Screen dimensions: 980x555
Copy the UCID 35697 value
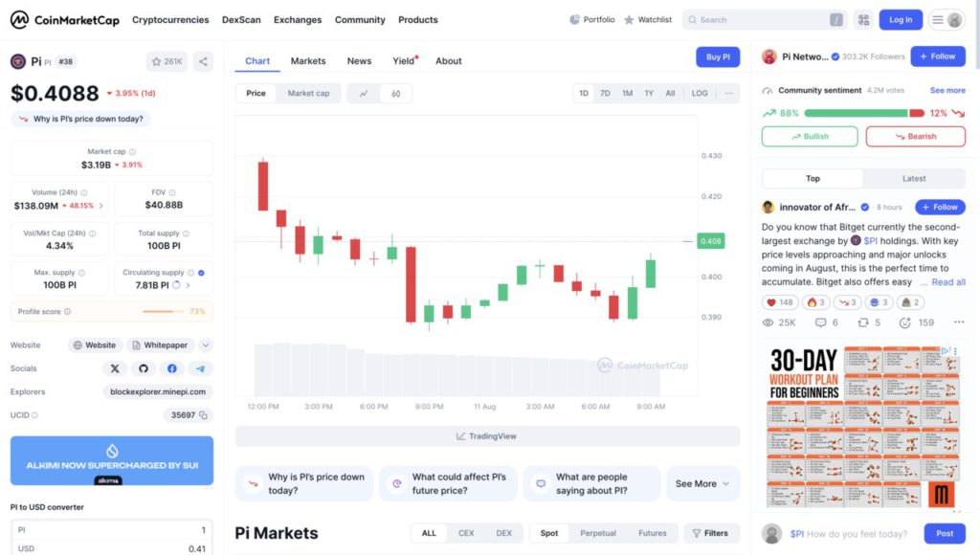click(204, 415)
